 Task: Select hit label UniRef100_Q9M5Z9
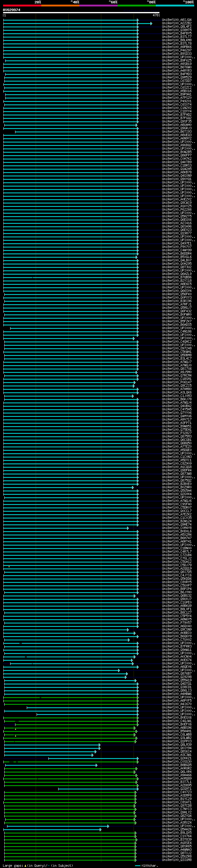(177, 77)
